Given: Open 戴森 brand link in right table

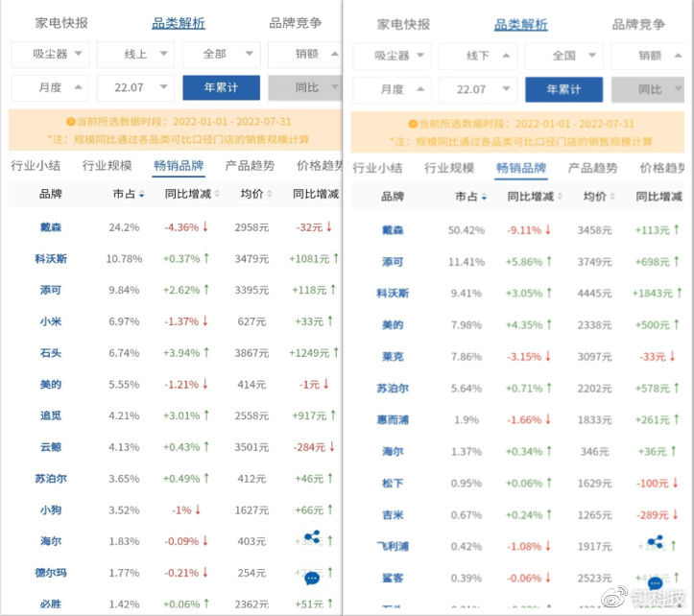Looking at the screenshot, I should pos(393,230).
